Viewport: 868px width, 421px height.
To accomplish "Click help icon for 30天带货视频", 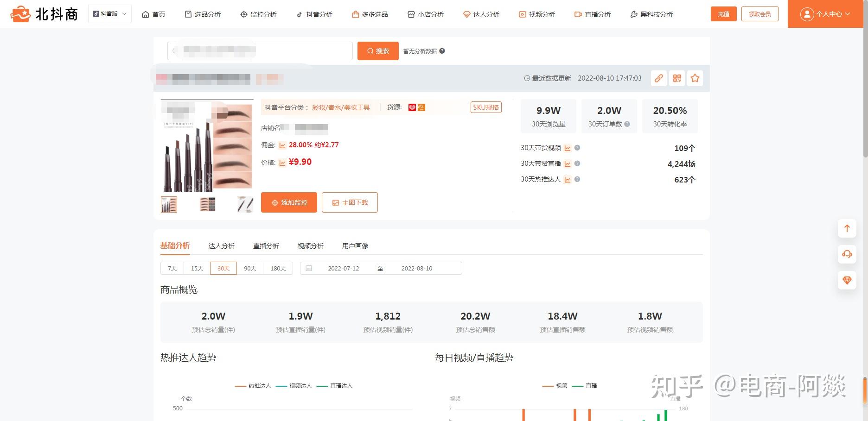I will coord(577,148).
